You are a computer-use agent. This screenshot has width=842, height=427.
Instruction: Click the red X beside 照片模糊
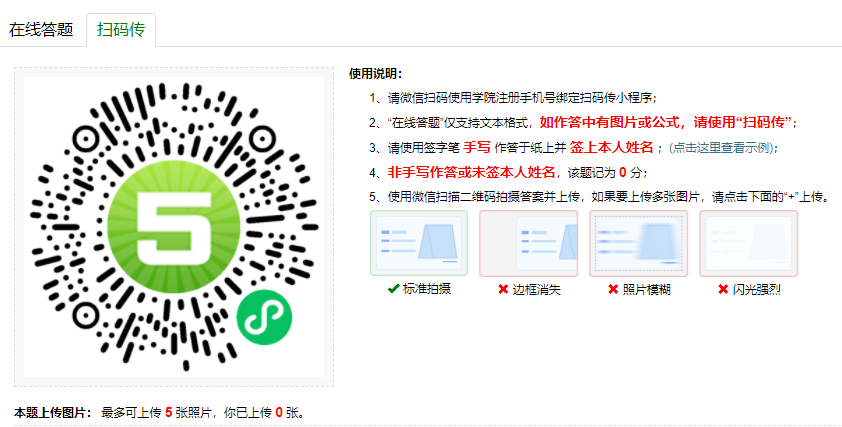[613, 290]
